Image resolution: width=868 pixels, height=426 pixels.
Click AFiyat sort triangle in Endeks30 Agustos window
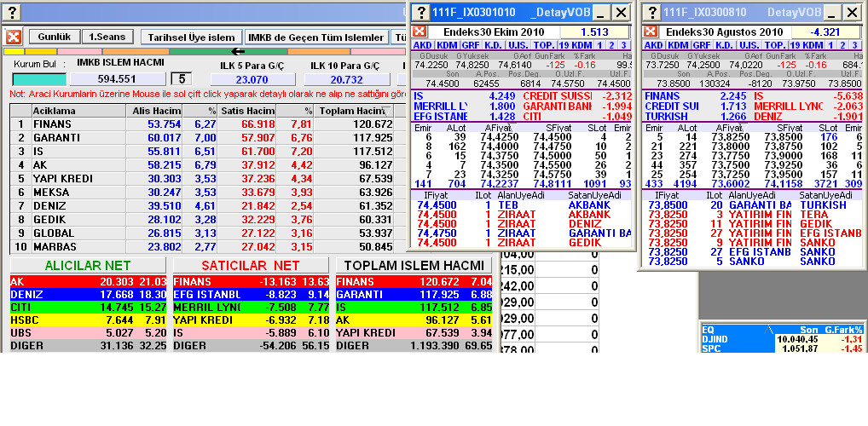coord(745,129)
